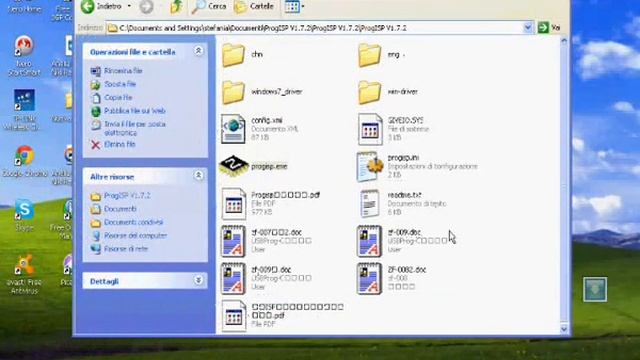Click scrollbar down arrow in file pane
640x360 pixels.
coord(564,329)
